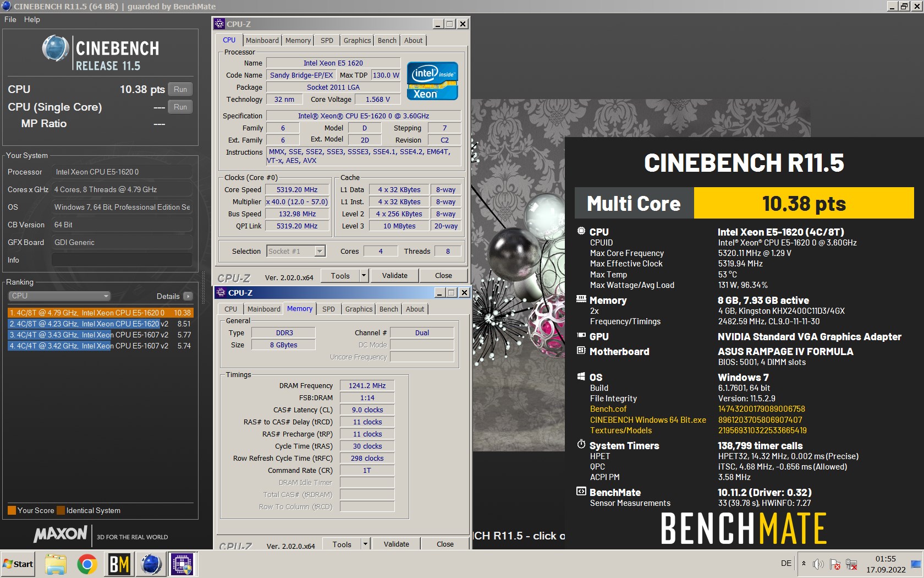The width and height of the screenshot is (924, 578).
Task: Click the Info input field in Cinebench
Action: 122,260
